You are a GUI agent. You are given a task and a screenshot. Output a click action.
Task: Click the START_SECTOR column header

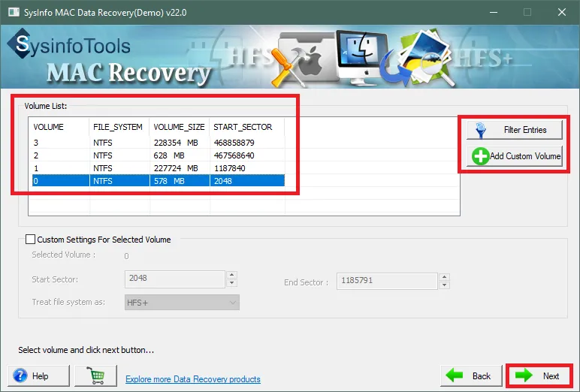[246, 127]
